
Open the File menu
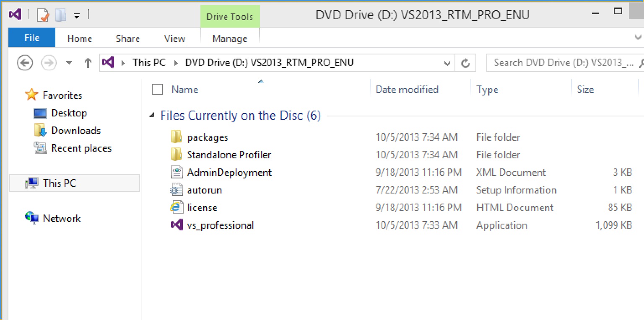coord(32,38)
